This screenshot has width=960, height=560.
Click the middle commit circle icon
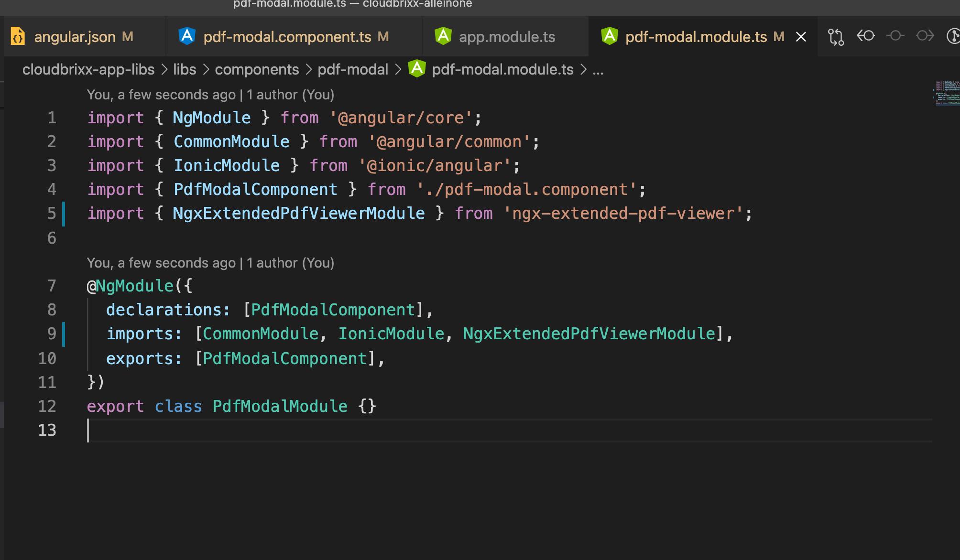pyautogui.click(x=895, y=36)
